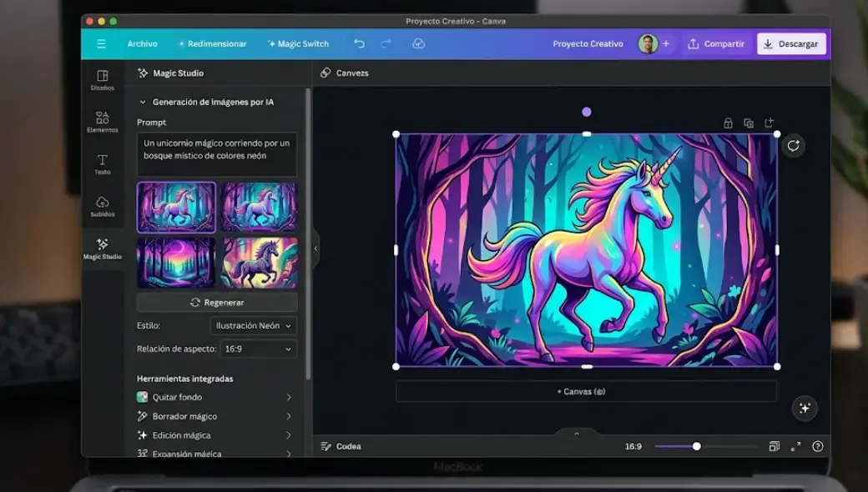The width and height of the screenshot is (868, 492).
Task: Click the regenerate circular arrow icon beside the image
Action: coord(793,145)
